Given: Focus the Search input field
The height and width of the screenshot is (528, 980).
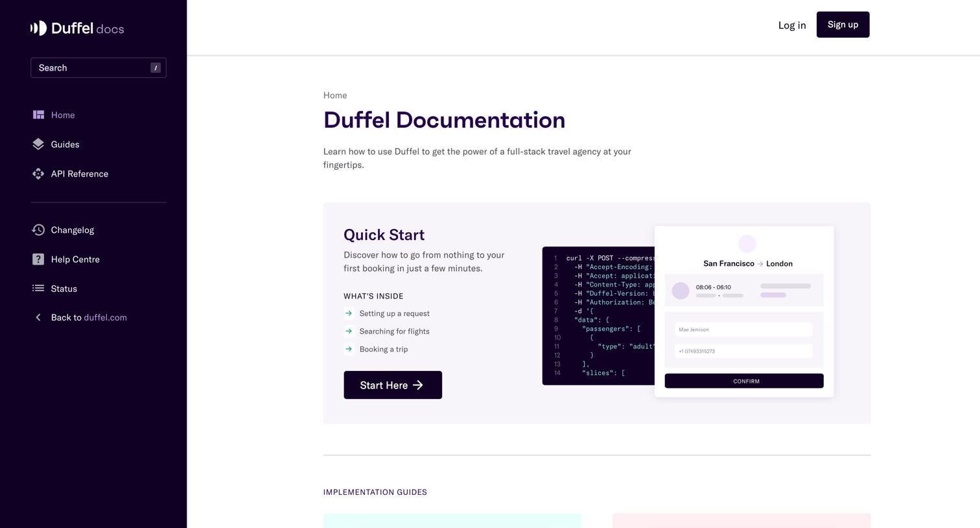Looking at the screenshot, I should pyautogui.click(x=99, y=67).
